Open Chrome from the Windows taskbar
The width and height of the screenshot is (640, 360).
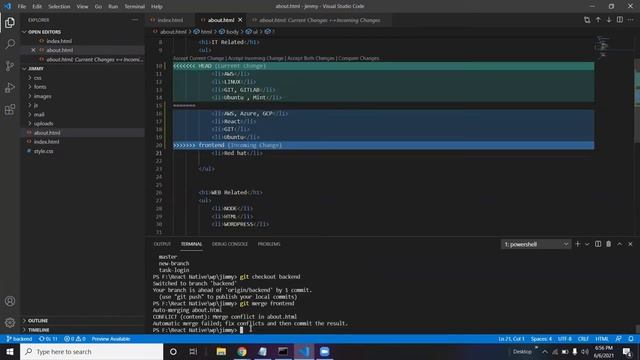point(242,351)
